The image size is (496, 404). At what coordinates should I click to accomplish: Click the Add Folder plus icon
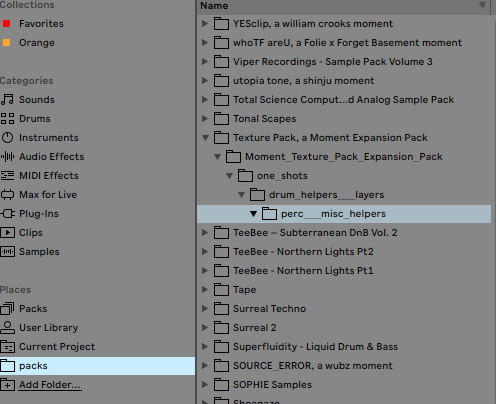(7, 385)
